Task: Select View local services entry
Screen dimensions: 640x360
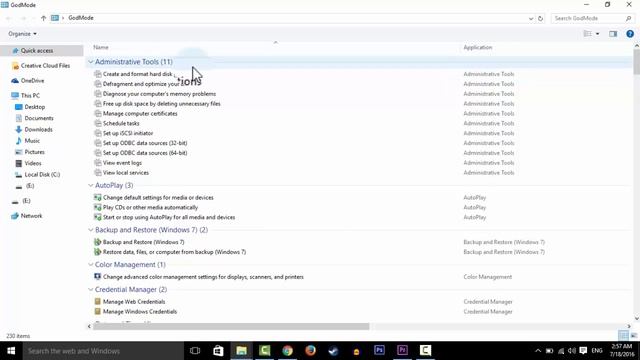Action: (x=126, y=173)
